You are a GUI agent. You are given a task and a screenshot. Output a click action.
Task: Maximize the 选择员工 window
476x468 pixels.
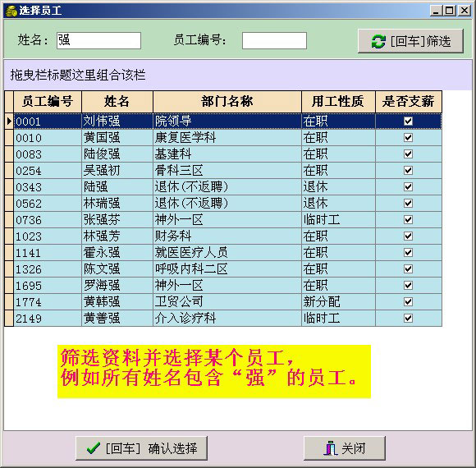(x=449, y=11)
